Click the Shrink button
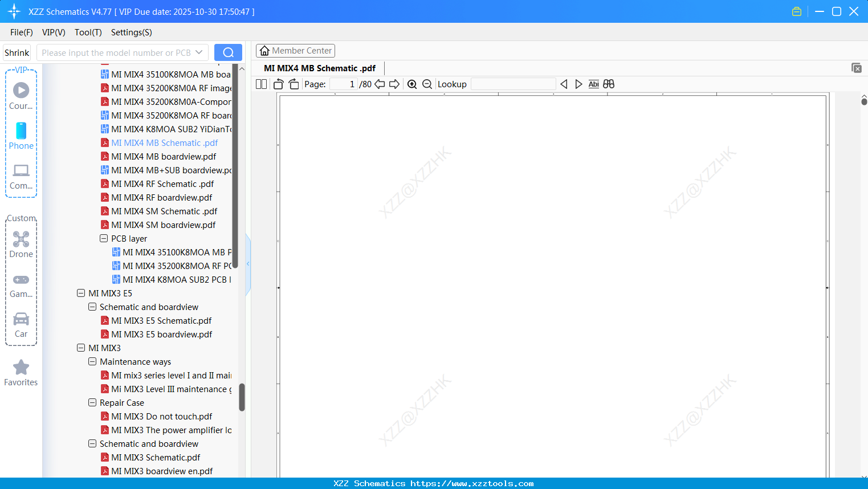 coord(17,52)
